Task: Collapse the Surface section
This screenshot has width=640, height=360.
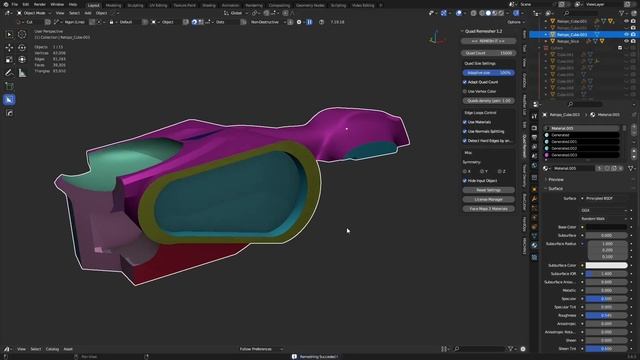Action: (x=556, y=189)
